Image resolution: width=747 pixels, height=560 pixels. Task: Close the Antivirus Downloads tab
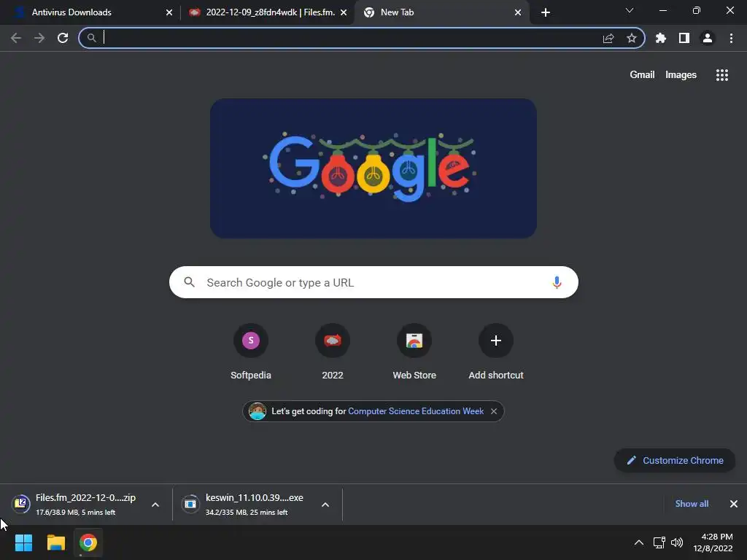pos(169,13)
